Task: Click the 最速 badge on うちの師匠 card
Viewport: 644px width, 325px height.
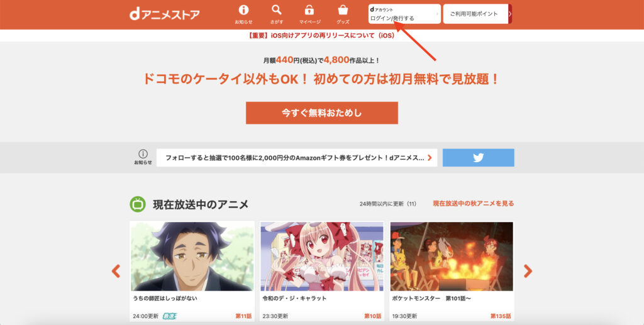Action: click(169, 316)
